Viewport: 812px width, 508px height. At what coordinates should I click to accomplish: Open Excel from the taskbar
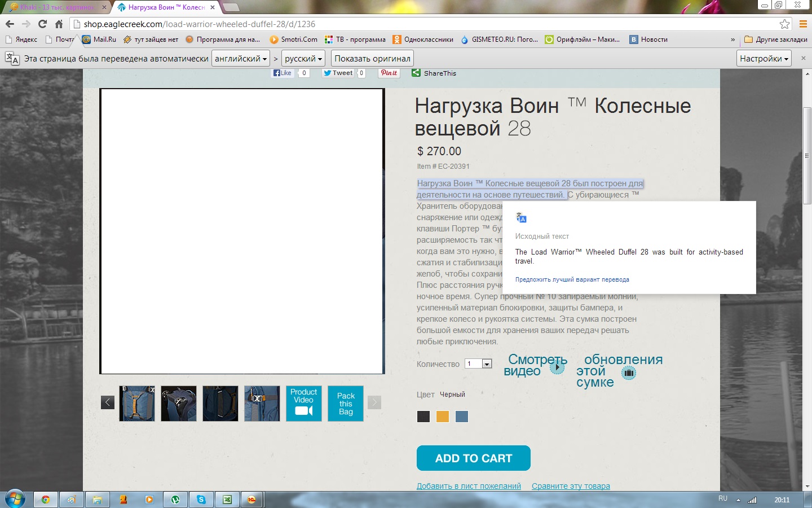click(x=227, y=500)
